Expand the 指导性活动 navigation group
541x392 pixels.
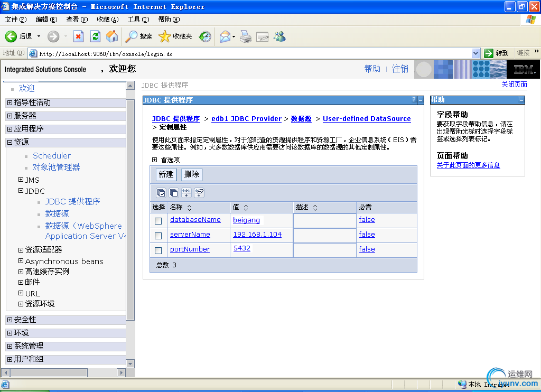coord(10,102)
